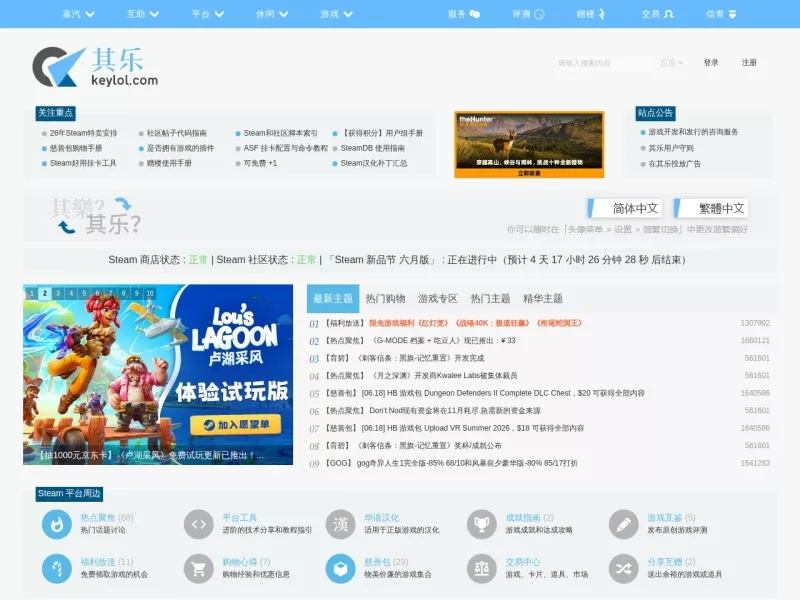Choose the 简体中文 language button
800x600 pixels.
click(626, 208)
